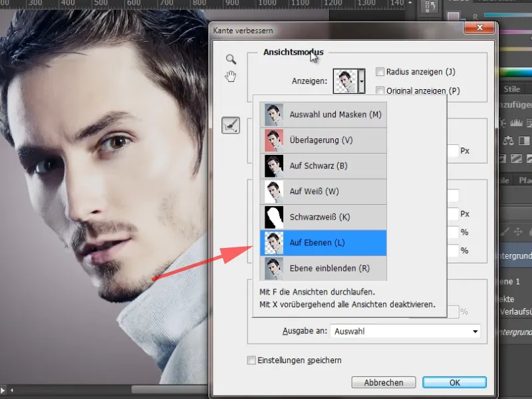Click the Brightness adjustment icon in the panel

tap(503, 122)
